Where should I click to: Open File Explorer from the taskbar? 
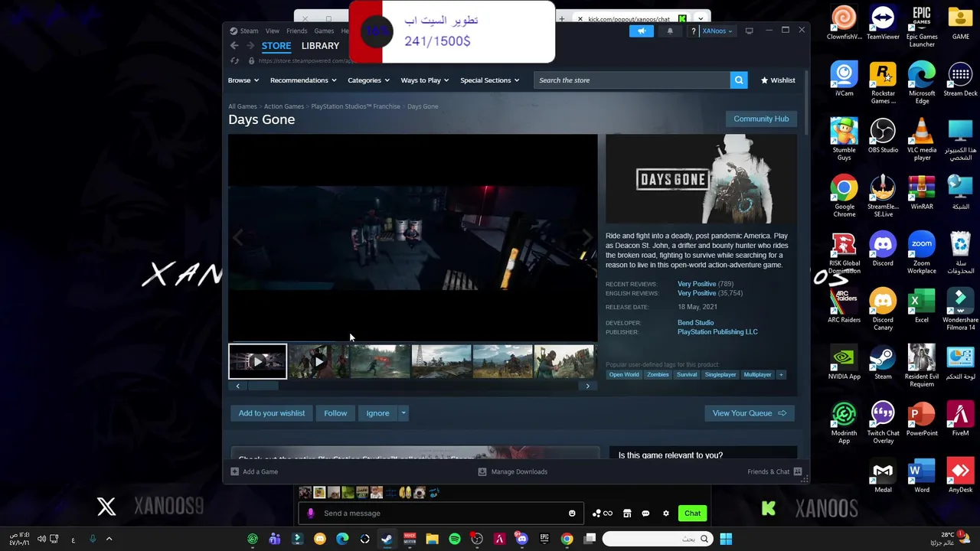pyautogui.click(x=432, y=539)
